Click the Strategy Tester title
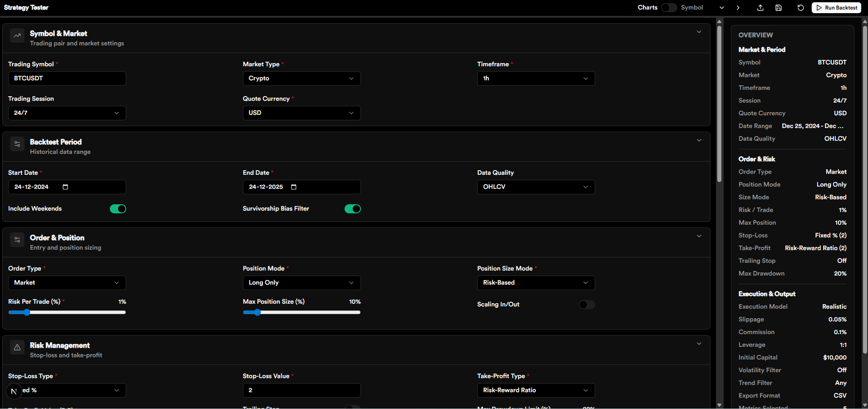This screenshot has width=868, height=409. coord(26,7)
